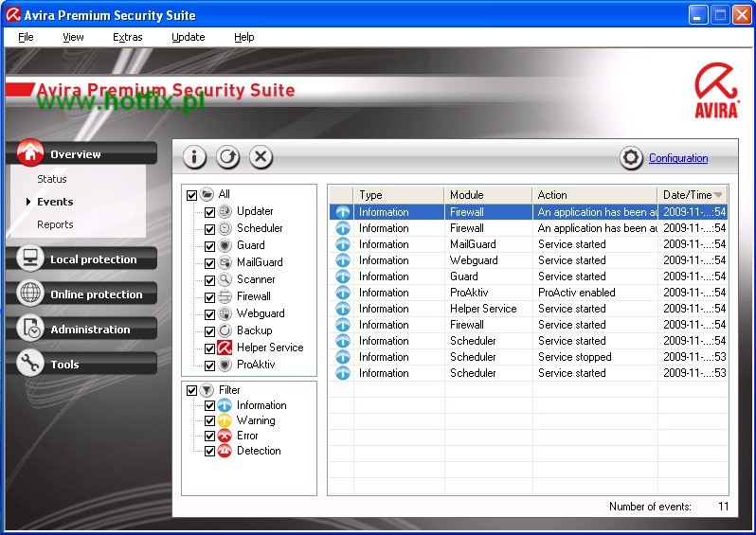756x535 pixels.
Task: Expand the Local protection section
Action: pyautogui.click(x=93, y=259)
